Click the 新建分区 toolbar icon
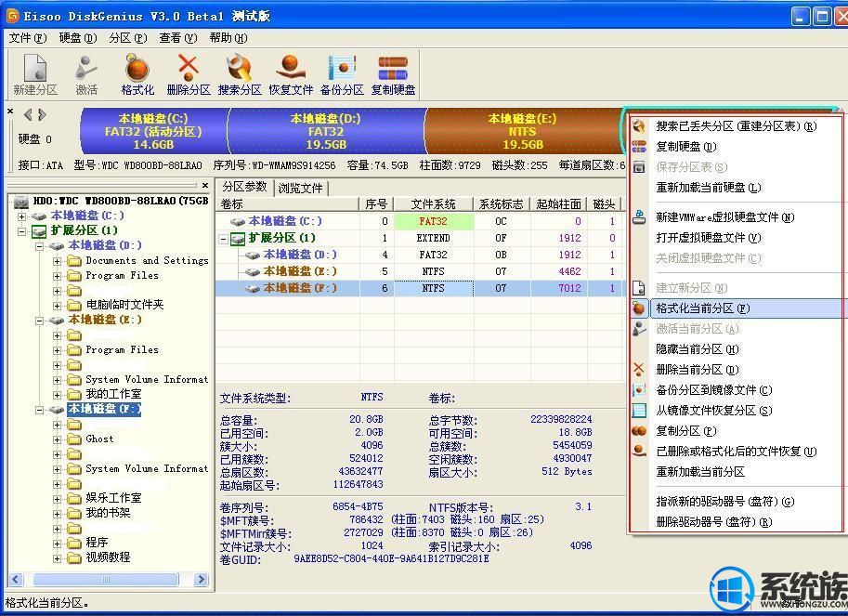 pos(35,74)
